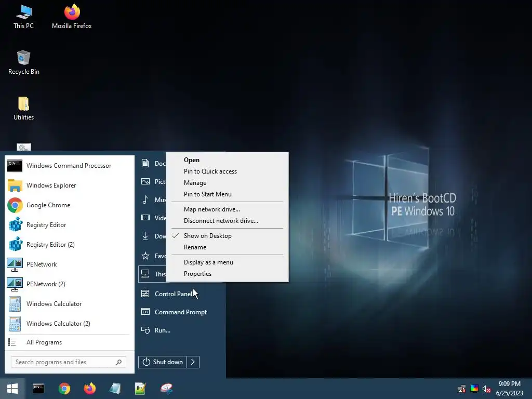Screen dimensions: 532x399
Task: Click the Windows Start button
Action: (12, 389)
